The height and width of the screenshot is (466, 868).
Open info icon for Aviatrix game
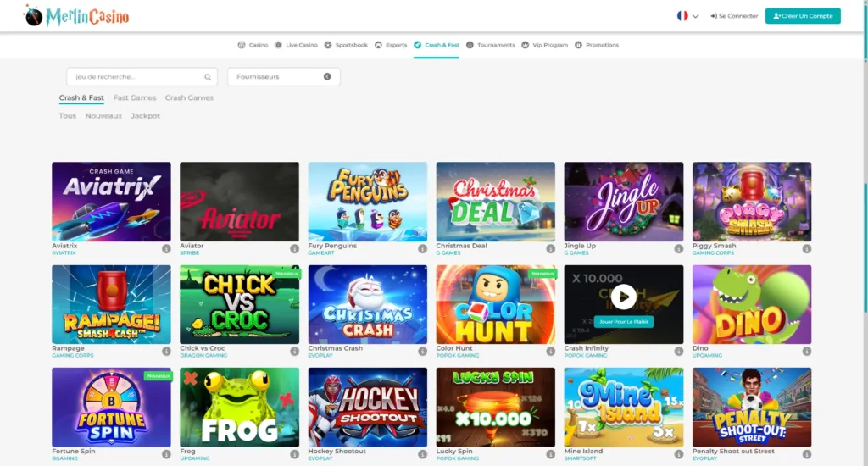pyautogui.click(x=166, y=249)
